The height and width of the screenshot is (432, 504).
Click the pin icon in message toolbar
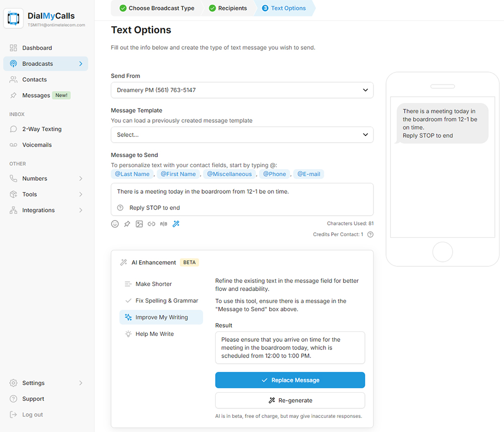coord(127,224)
